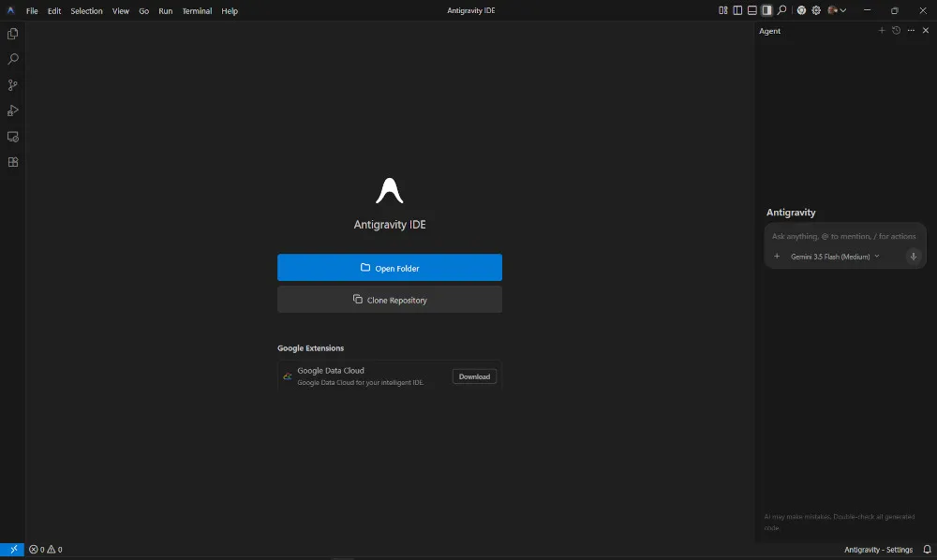937x560 pixels.
Task: Open the Run and Debug view
Action: pos(12,111)
